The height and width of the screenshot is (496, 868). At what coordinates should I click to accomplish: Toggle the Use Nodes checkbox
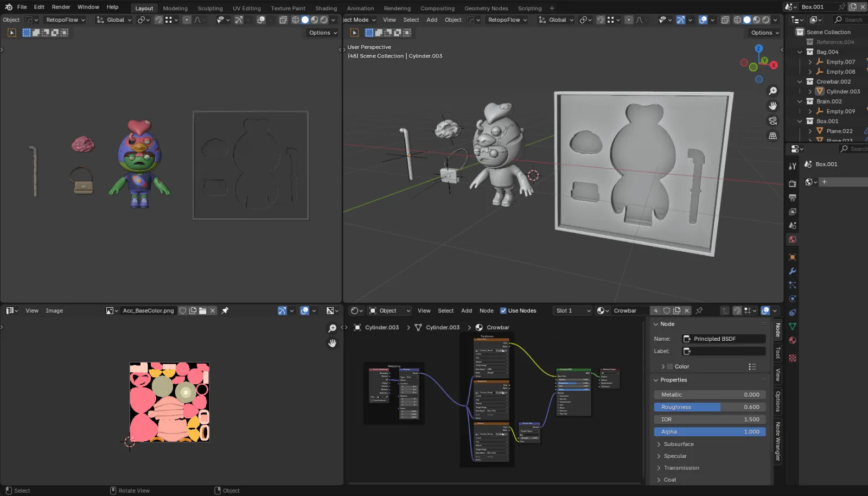pyautogui.click(x=503, y=310)
